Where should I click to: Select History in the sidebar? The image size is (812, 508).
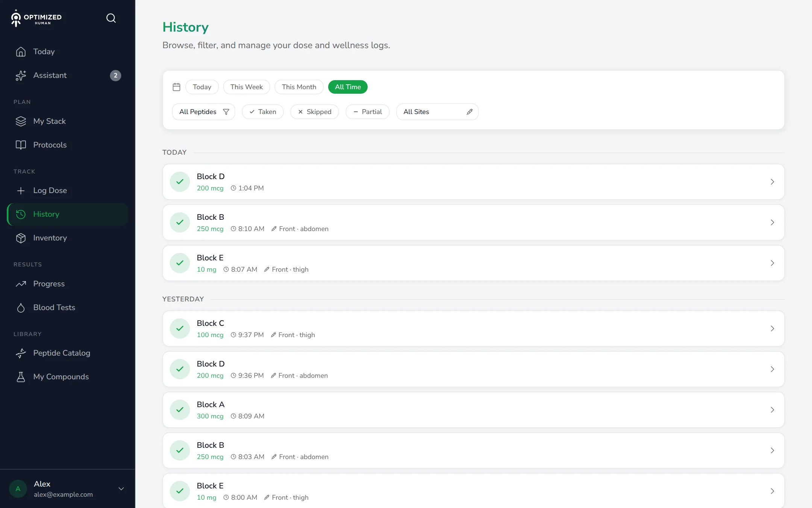[68, 214]
